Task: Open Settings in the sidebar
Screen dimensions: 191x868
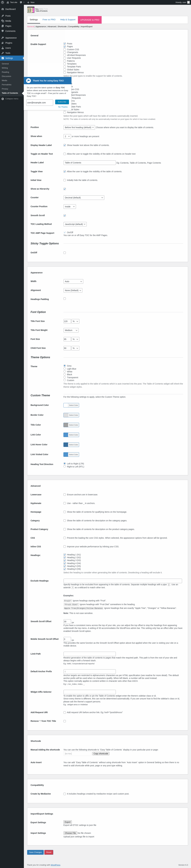Action: 12,58
